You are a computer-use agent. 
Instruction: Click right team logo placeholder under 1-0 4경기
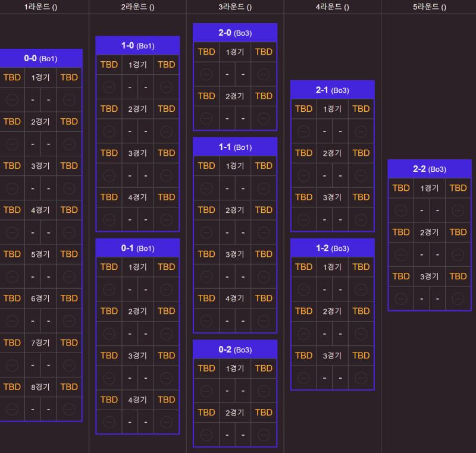pos(167,219)
